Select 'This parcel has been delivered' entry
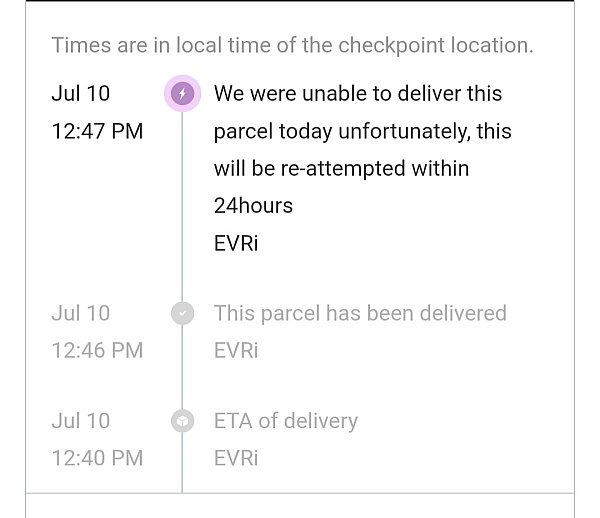 [360, 313]
